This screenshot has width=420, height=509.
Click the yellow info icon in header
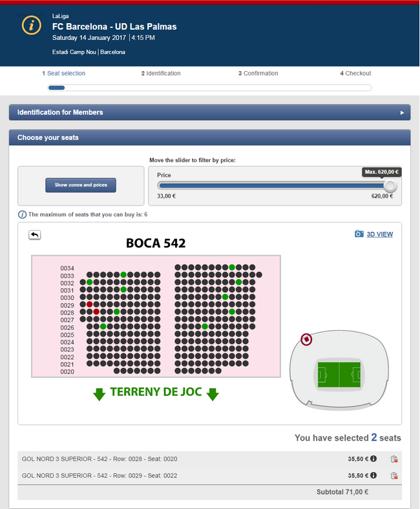pos(32,25)
